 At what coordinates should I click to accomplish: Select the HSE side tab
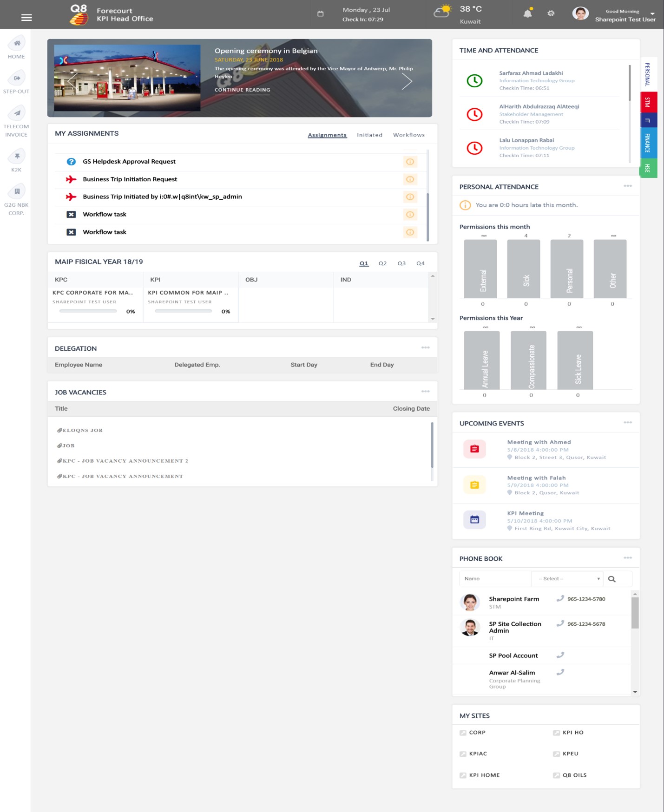[648, 168]
